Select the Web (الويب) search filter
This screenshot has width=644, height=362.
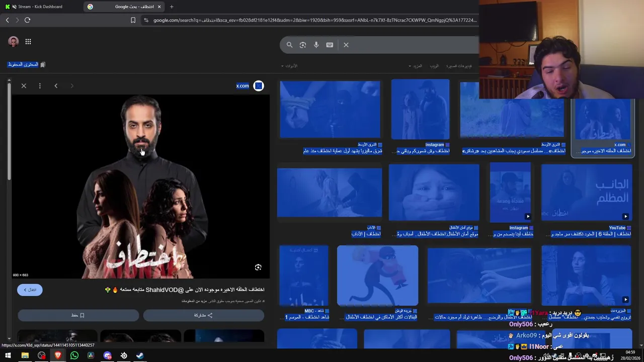coord(434,66)
